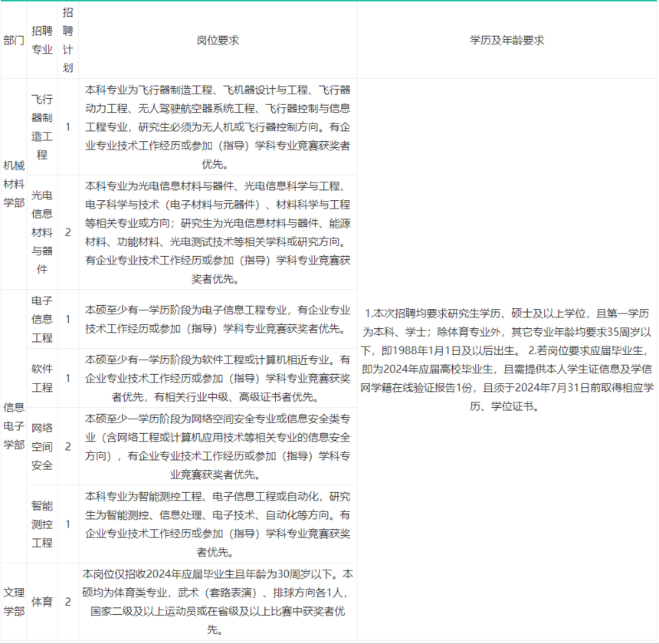Select the plan number for 智能测控工程
This screenshot has height=644, width=659.
[67, 524]
